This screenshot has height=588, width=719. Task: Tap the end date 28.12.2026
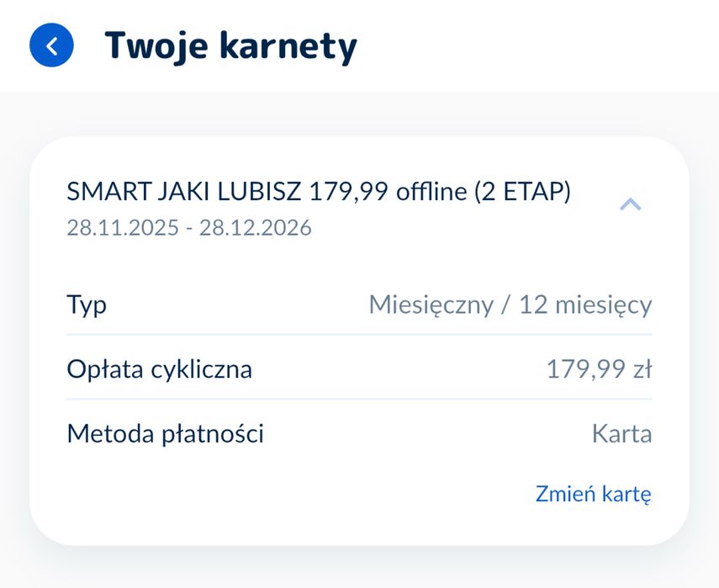[255, 228]
